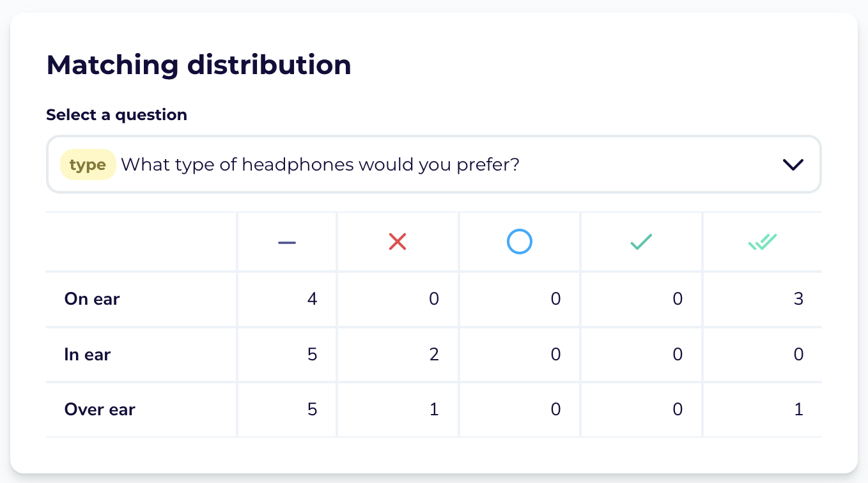Click the single green checkmark icon
Image resolution: width=868 pixels, height=483 pixels.
641,242
